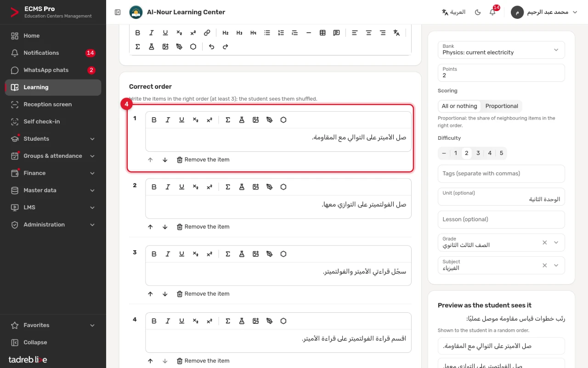The width and height of the screenshot is (588, 368).
Task: Set difficulty to 5
Action: click(x=501, y=153)
